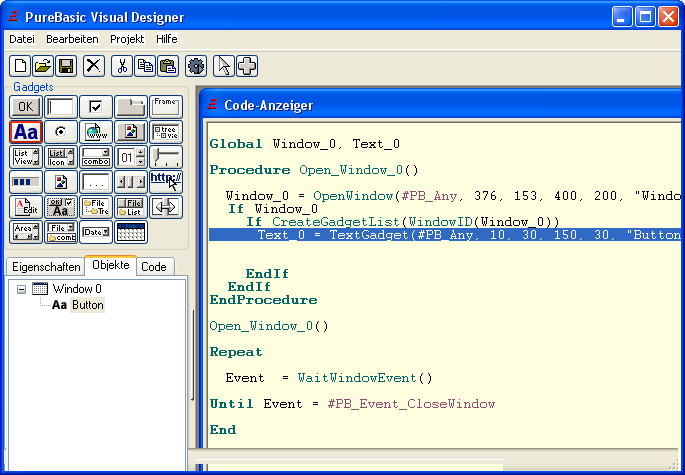Viewport: 685px width, 475px height.
Task: Choose the container gadget with OK and Aa
Action: pos(61,207)
